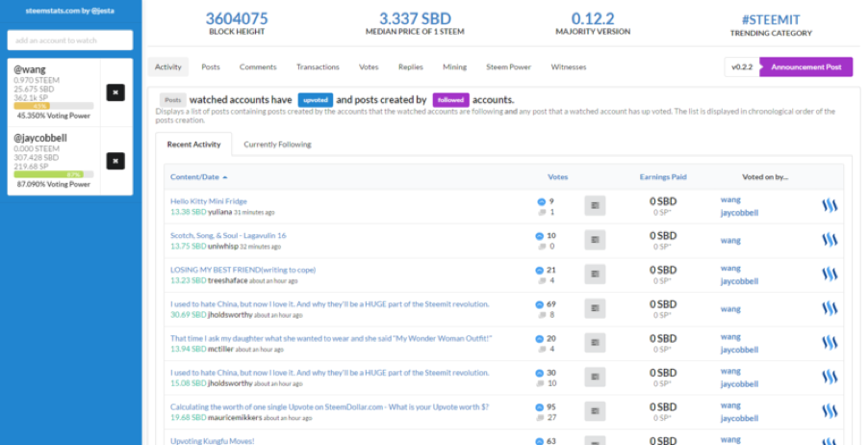Click Steemit logo for SteemDollar.com upvote post
Image resolution: width=868 pixels, height=445 pixels.
coord(830,411)
